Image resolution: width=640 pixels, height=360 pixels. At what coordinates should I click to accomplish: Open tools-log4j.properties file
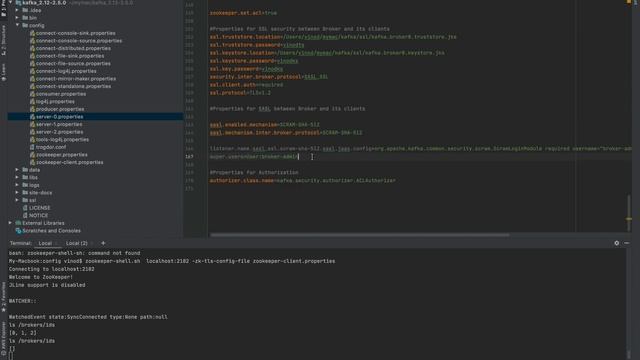point(62,140)
